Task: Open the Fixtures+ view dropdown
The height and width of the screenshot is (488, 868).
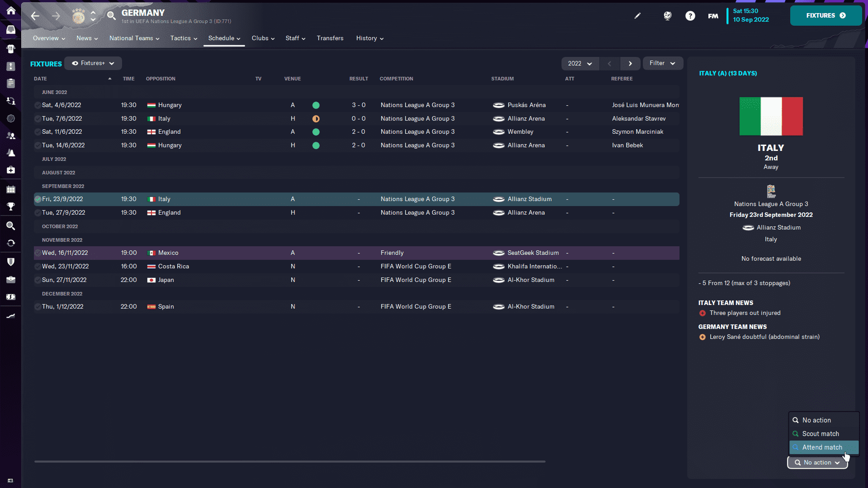Action: 93,63
